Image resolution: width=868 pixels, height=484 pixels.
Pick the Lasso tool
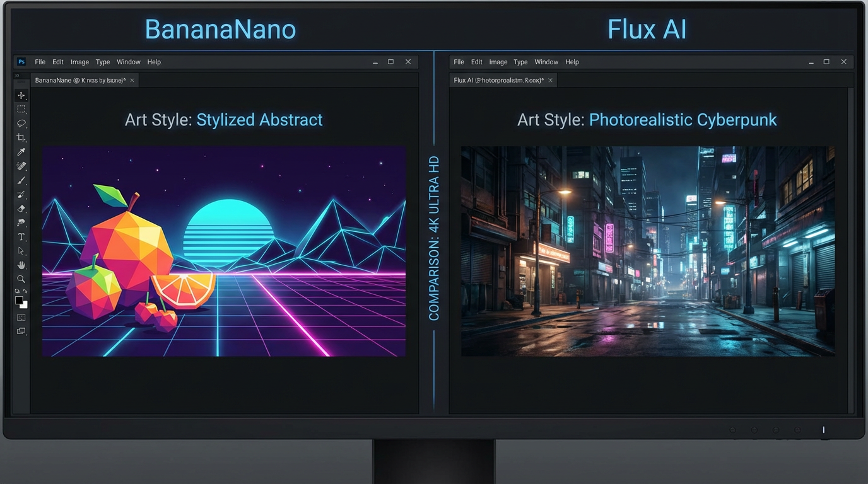tap(21, 123)
